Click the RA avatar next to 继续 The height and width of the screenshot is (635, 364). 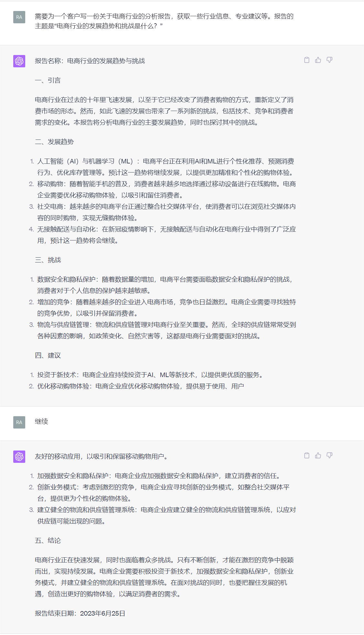[x=19, y=422]
